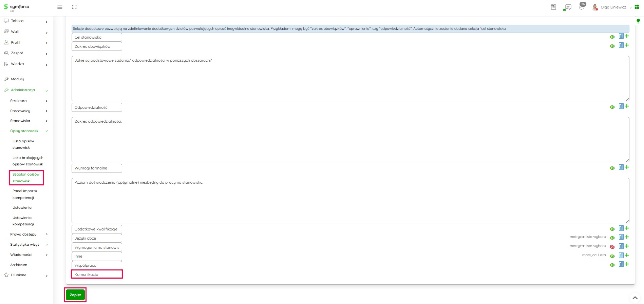Click the Komunikacja section name field
This screenshot has width=644, height=304.
coord(97,274)
